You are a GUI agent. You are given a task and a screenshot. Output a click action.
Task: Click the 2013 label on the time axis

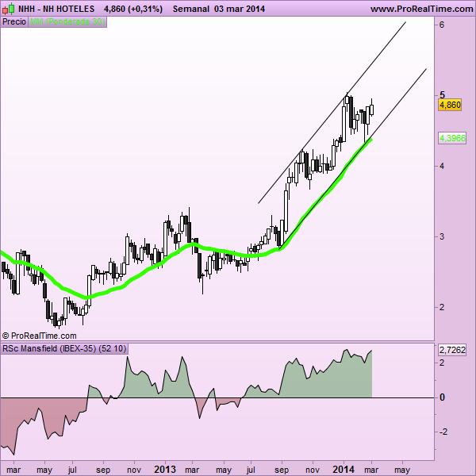[x=165, y=470]
